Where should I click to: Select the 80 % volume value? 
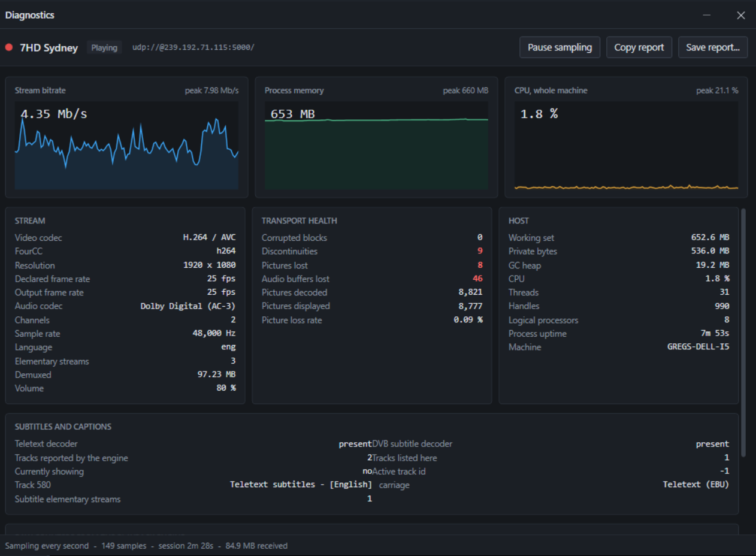[x=226, y=388]
